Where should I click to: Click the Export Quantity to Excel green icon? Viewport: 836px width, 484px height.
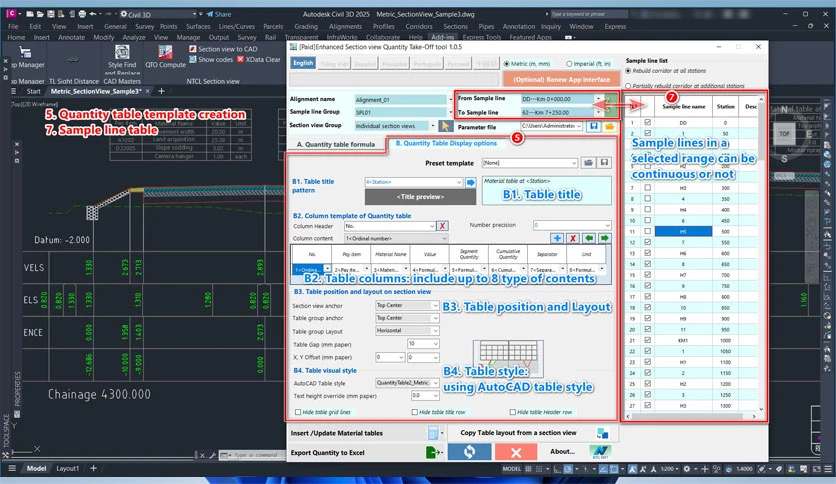pos(433,453)
